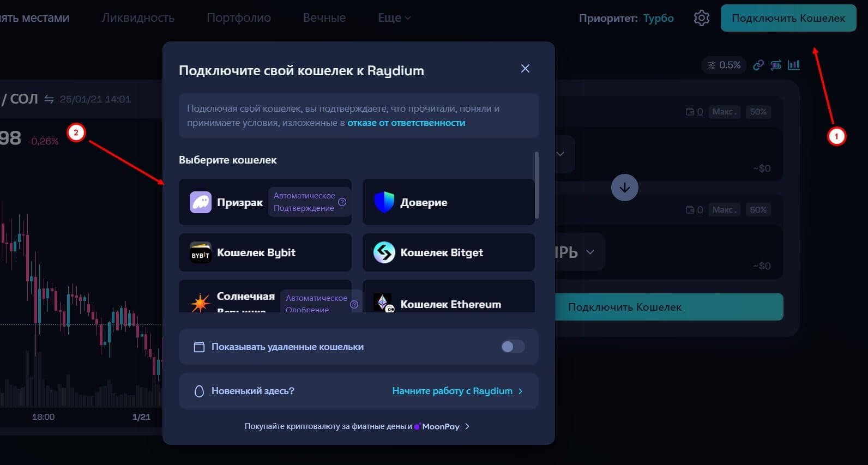Screen dimensions: 868x465
Task: Click the Начните работу с Raydium link
Action: [x=457, y=391]
